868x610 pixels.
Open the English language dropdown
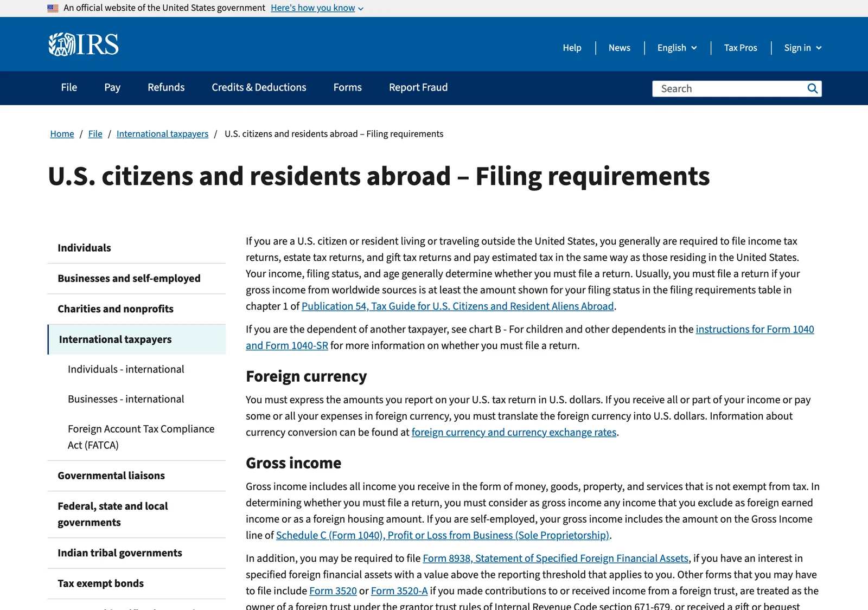(x=677, y=48)
